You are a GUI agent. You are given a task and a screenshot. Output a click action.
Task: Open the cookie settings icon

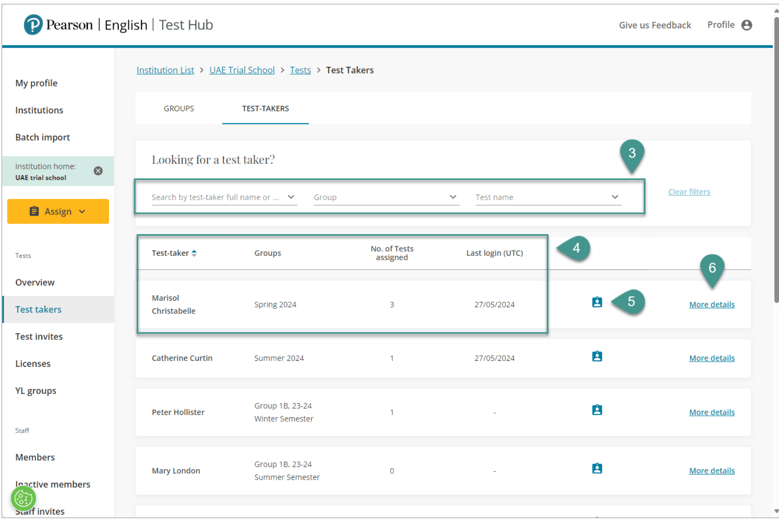pos(23,498)
